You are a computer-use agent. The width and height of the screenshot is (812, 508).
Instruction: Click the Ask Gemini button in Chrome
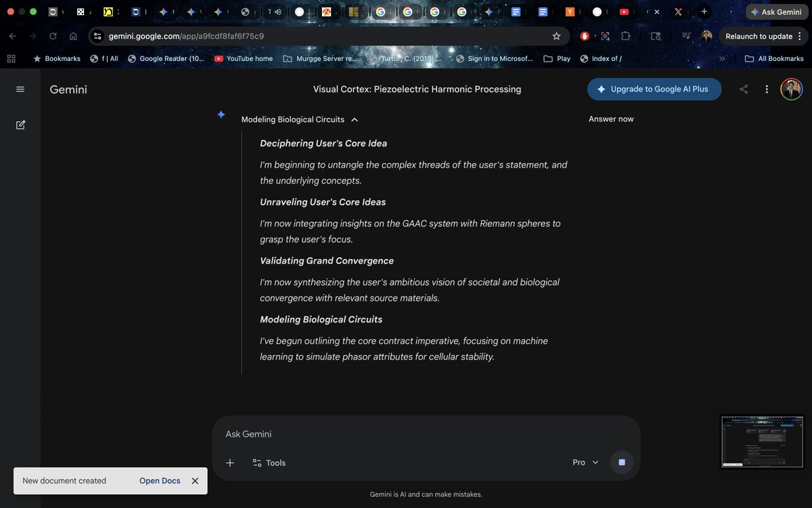tap(775, 12)
